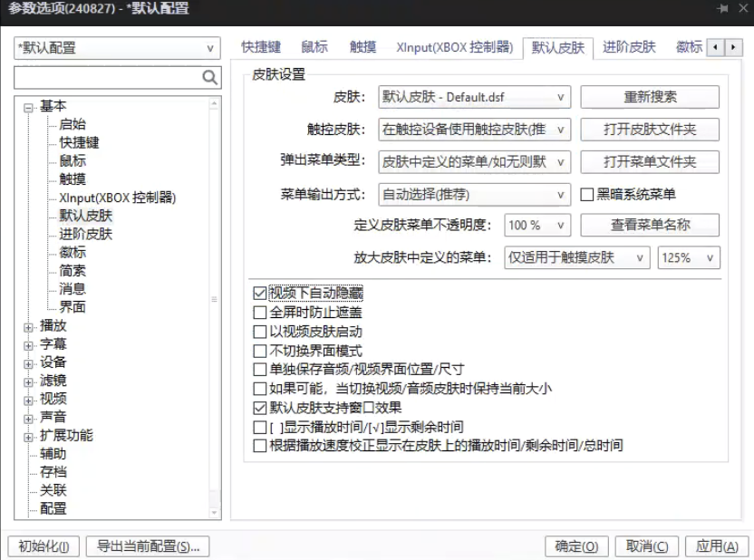Open the 触控皮肤 dropdown
The height and width of the screenshot is (560, 754).
pyautogui.click(x=474, y=130)
